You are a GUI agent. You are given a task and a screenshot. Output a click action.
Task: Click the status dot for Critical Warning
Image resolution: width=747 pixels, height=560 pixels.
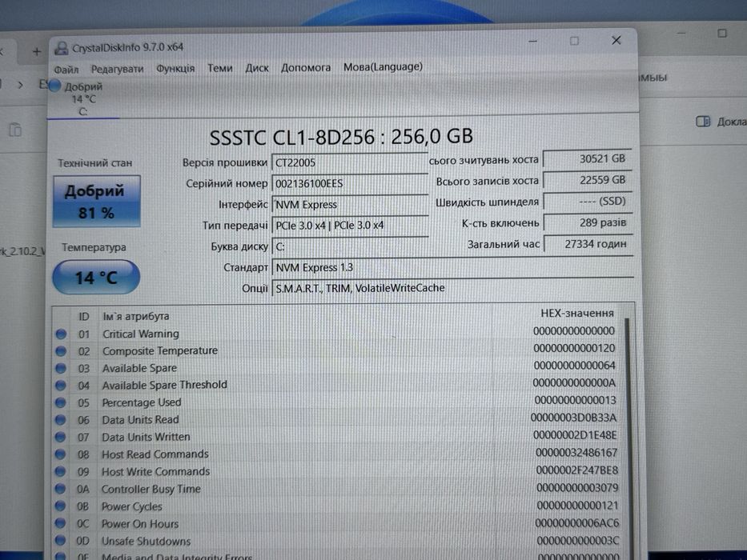tap(61, 334)
